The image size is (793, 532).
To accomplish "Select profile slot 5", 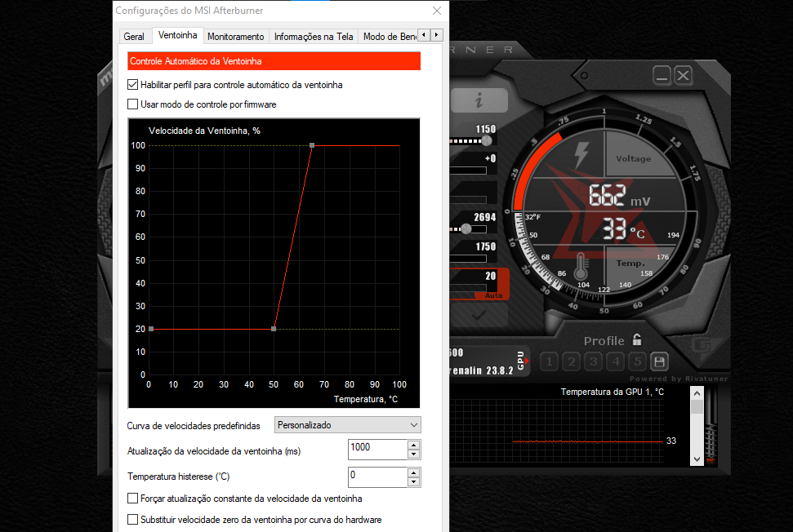I will click(637, 361).
